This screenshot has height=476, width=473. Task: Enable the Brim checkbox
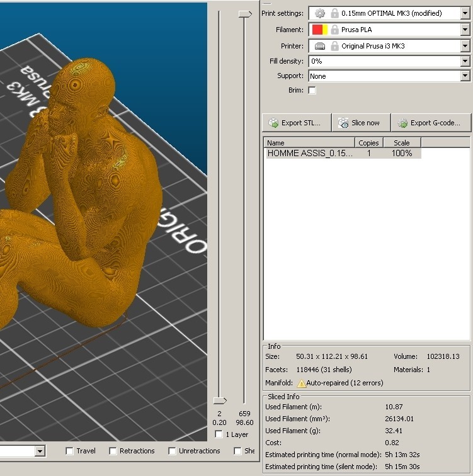click(x=312, y=91)
